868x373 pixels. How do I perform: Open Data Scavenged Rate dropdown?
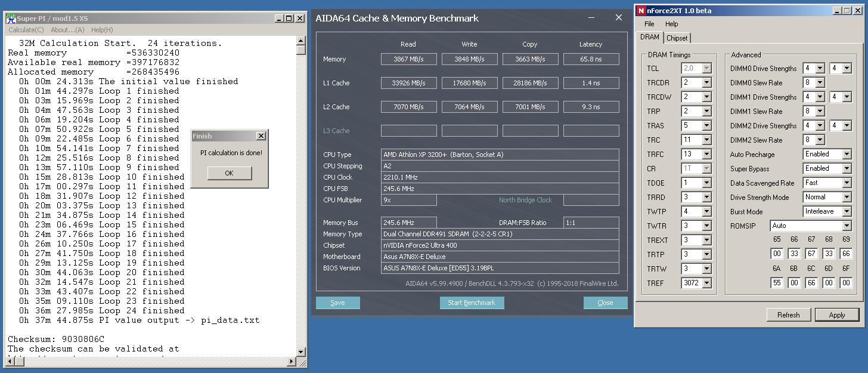pyautogui.click(x=827, y=183)
